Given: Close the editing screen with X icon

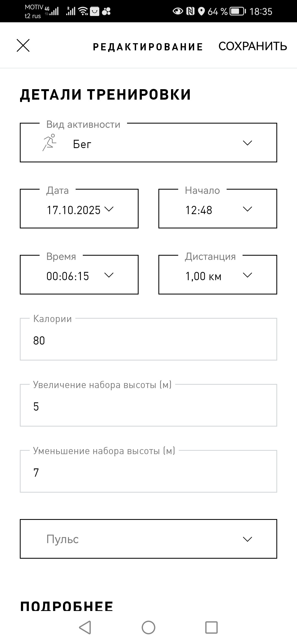Looking at the screenshot, I should click(23, 45).
